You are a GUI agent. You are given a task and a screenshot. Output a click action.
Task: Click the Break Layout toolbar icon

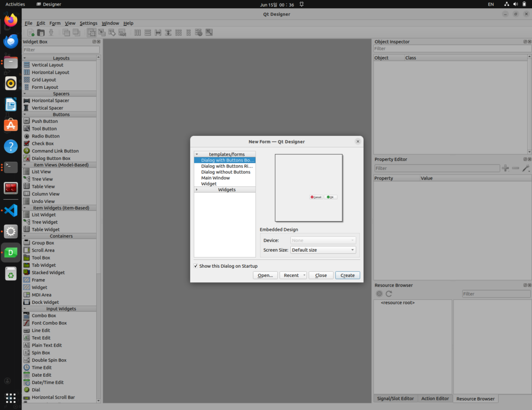(199, 33)
